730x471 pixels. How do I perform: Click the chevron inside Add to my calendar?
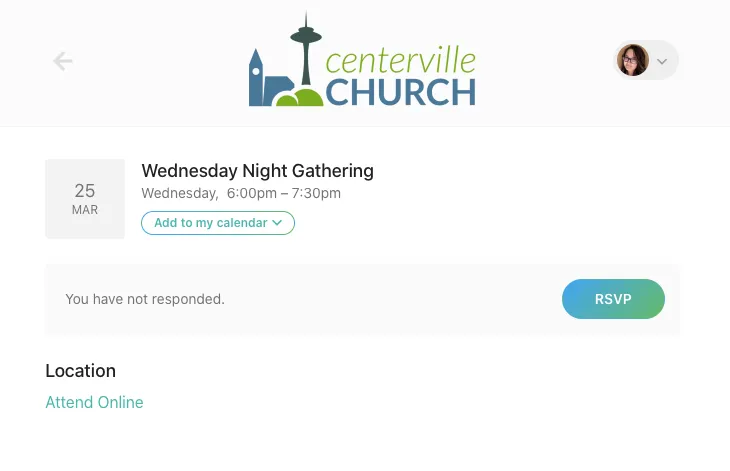point(277,223)
